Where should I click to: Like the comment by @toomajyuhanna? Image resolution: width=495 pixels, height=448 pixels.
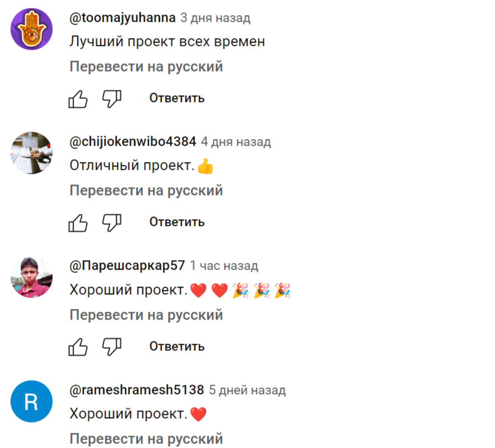78,99
